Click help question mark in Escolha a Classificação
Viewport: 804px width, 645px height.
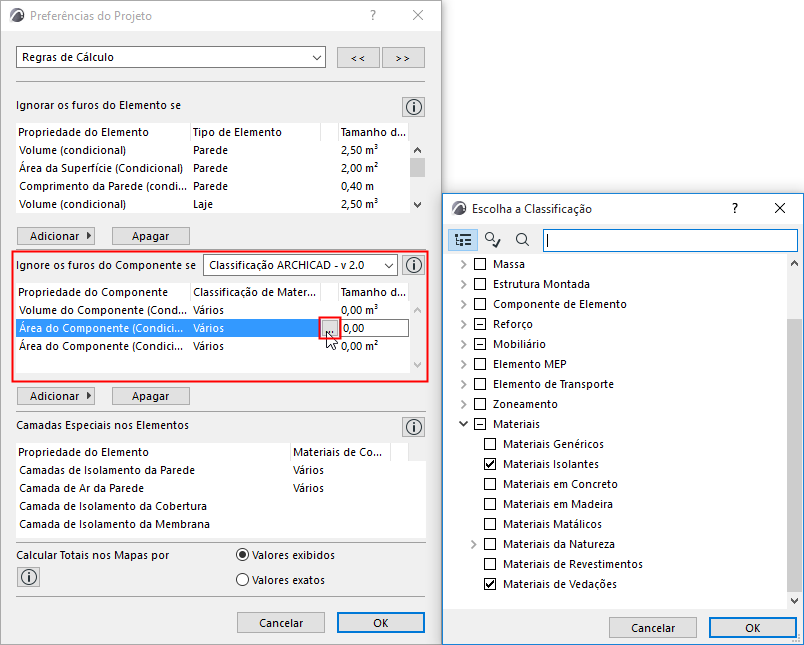(x=735, y=208)
